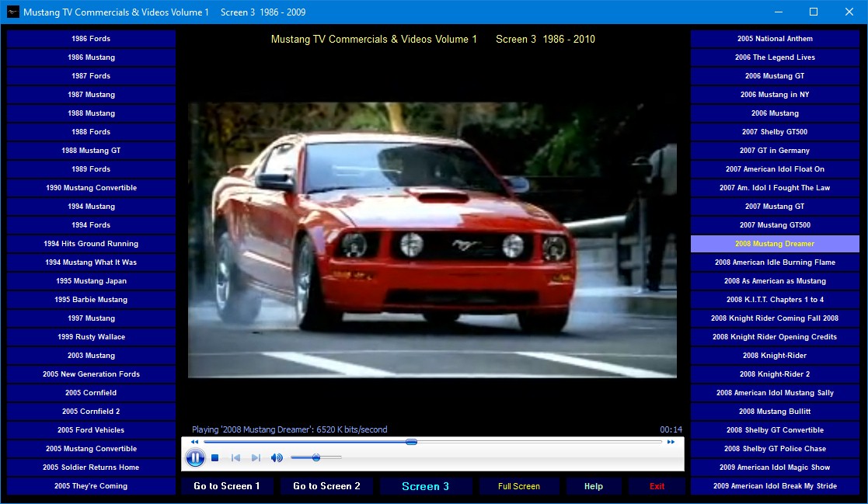Play 1994 Hits Ground Running
The height and width of the screenshot is (504, 868).
(x=92, y=244)
